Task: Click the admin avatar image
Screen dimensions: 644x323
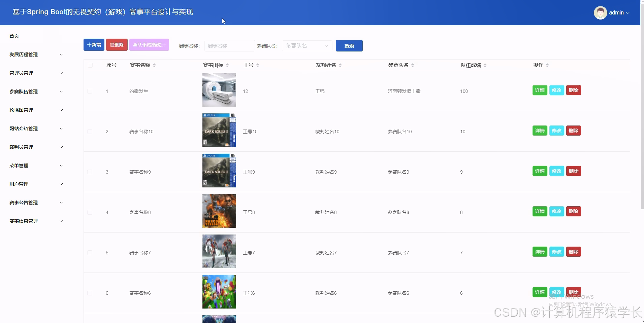Action: click(600, 12)
